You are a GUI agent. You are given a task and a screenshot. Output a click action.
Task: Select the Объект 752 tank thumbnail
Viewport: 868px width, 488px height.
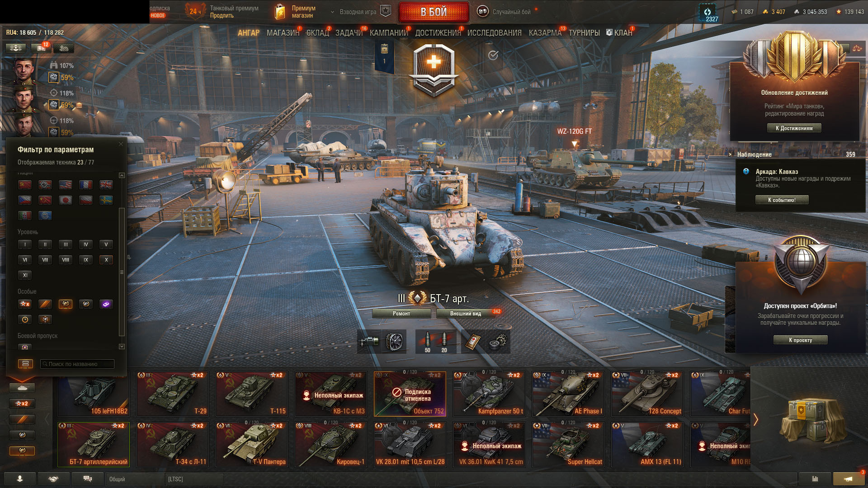point(410,394)
